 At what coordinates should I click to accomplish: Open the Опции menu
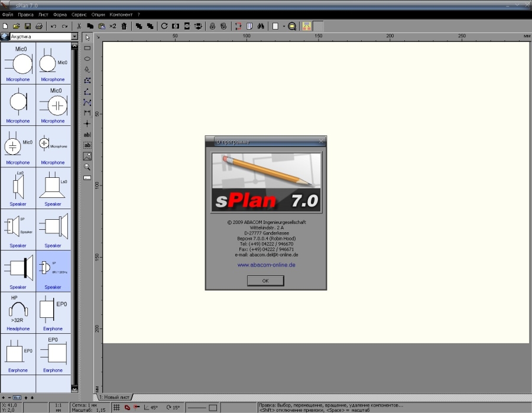tap(98, 15)
